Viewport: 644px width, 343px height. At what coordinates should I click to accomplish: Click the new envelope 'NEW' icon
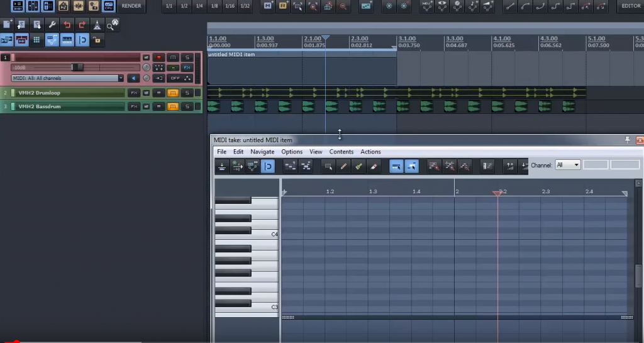click(427, 6)
